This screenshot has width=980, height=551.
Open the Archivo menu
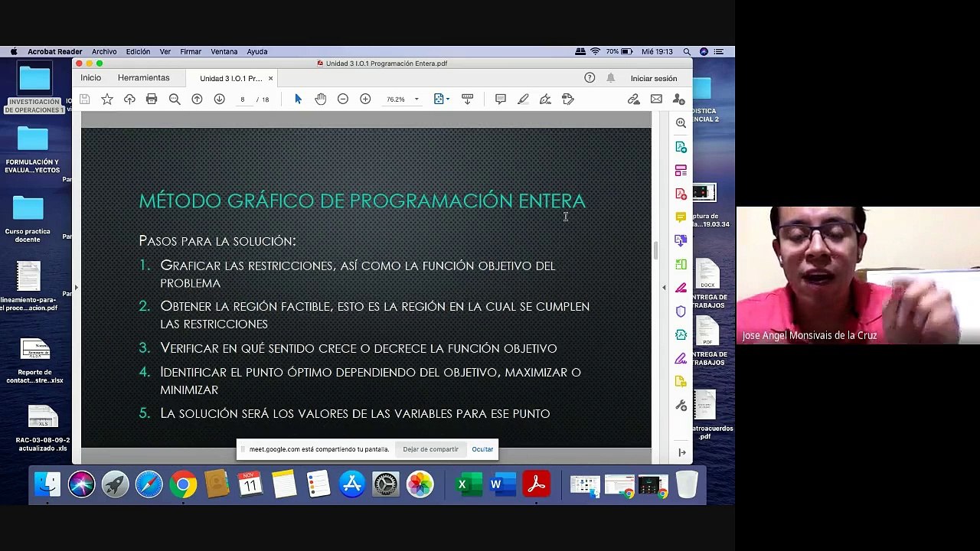click(x=104, y=51)
